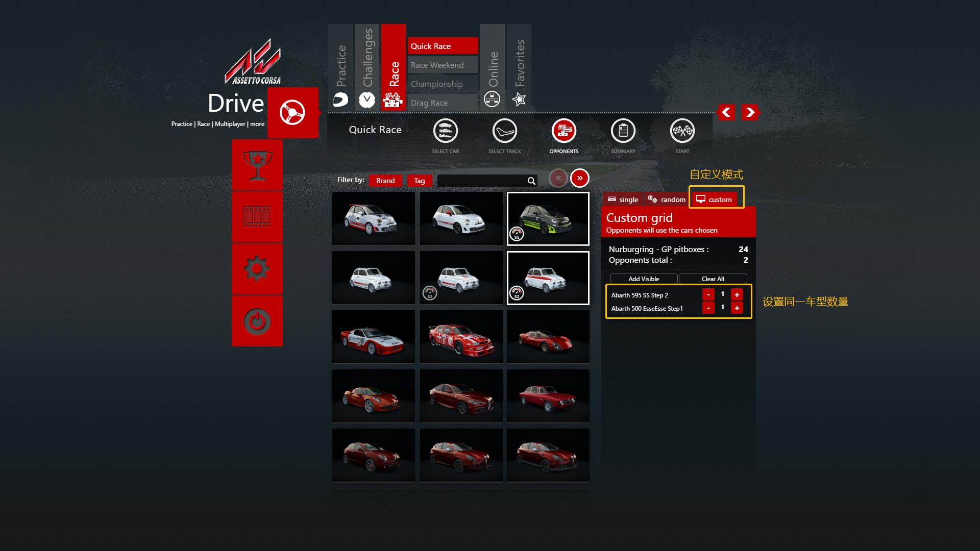Viewport: 980px width, 551px height.
Task: Increase Abarth 595 SS Step 2 count
Action: [737, 294]
